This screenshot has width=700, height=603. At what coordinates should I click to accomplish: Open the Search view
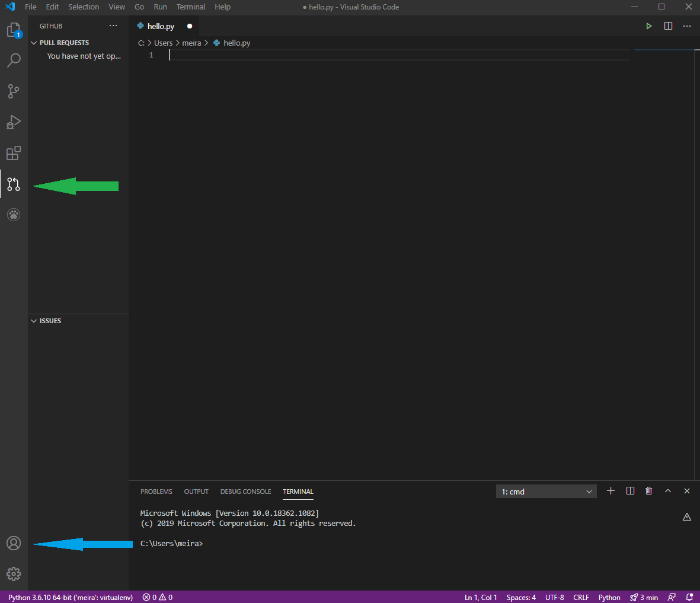(14, 60)
